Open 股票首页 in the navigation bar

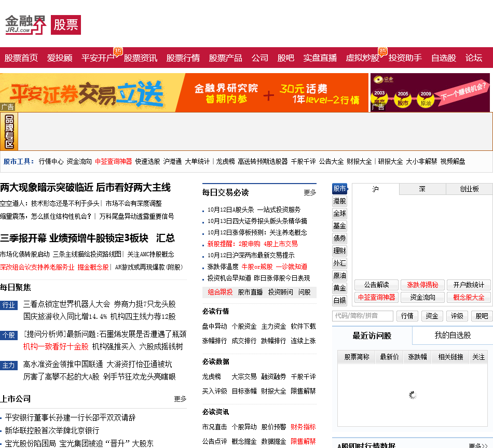tap(21, 58)
